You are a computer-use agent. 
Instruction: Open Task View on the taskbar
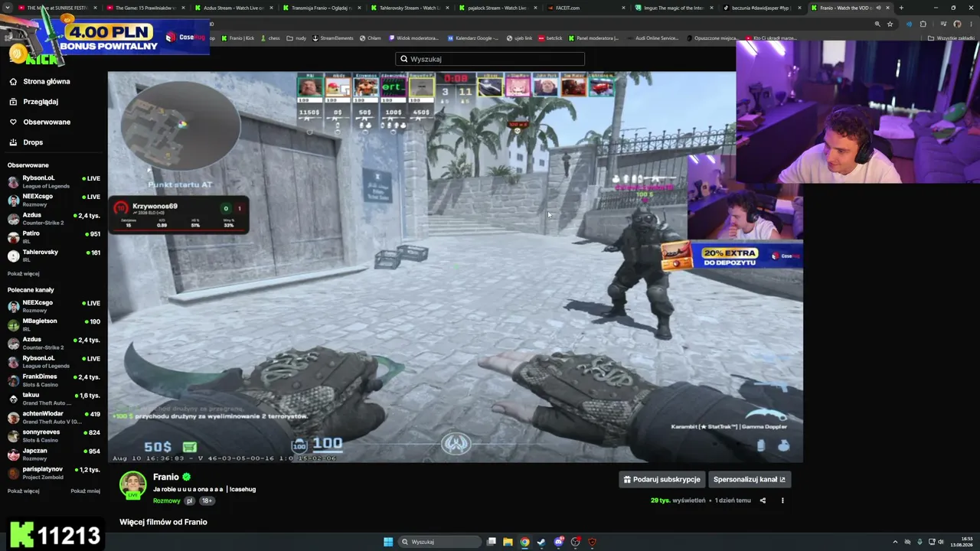coord(492,542)
